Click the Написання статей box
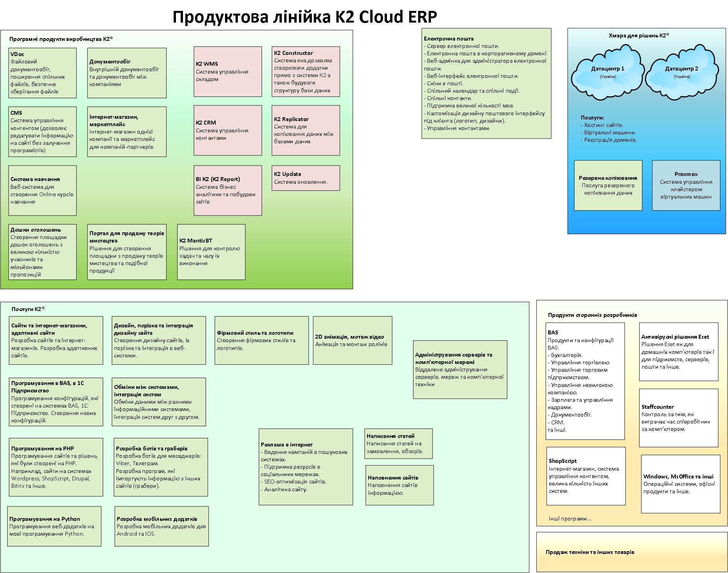Screen dimensions: 728x573 [399, 444]
